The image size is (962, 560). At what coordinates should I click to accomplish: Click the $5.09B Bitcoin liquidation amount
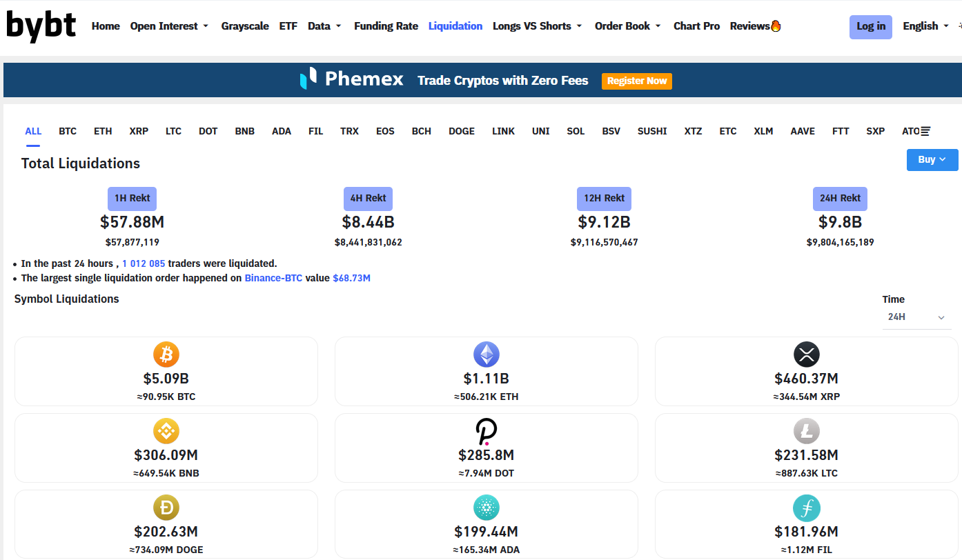[x=166, y=379]
